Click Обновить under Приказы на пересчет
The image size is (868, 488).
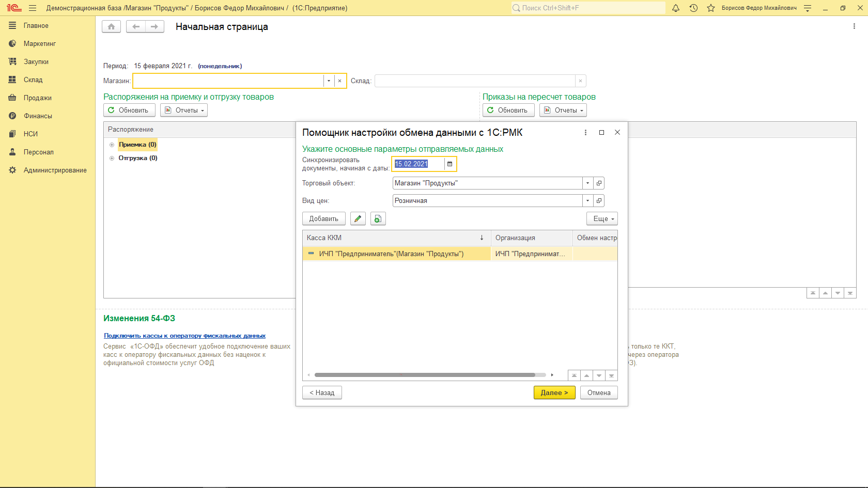pos(508,110)
